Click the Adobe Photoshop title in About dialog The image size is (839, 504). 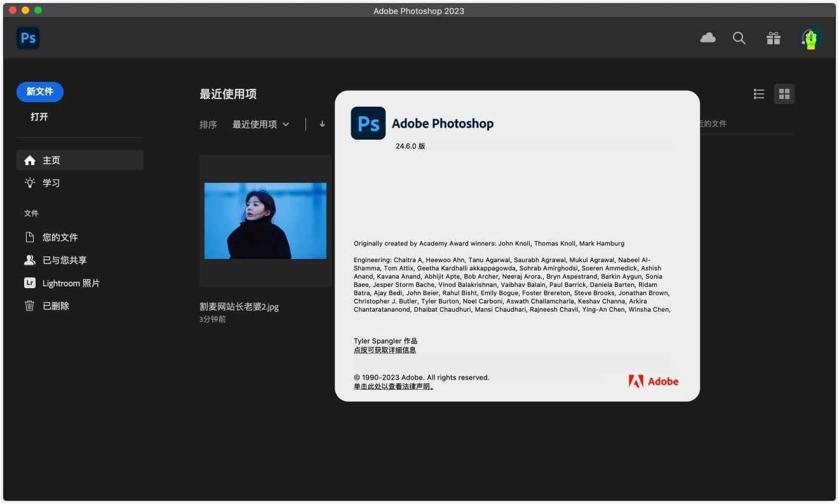443,124
